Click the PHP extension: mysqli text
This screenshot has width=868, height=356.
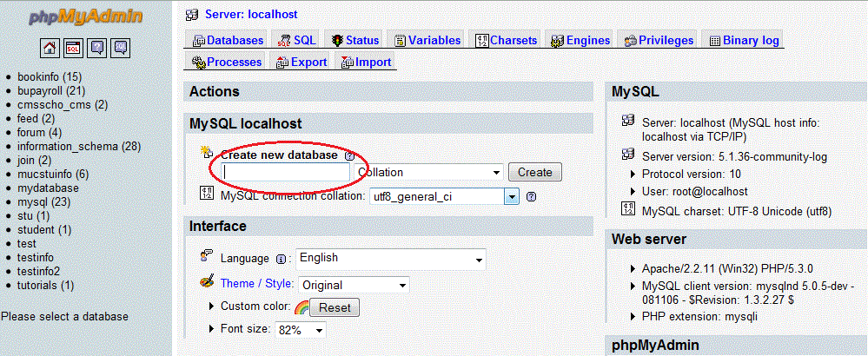coord(699,317)
